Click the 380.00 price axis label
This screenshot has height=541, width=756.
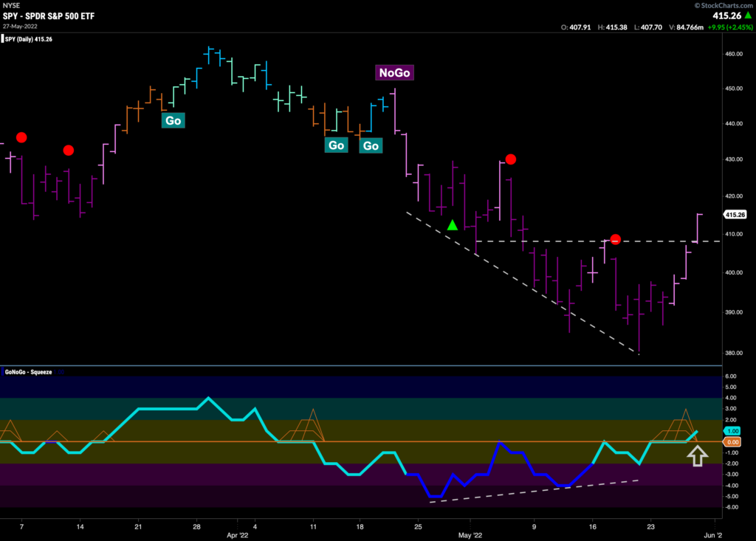pyautogui.click(x=733, y=353)
